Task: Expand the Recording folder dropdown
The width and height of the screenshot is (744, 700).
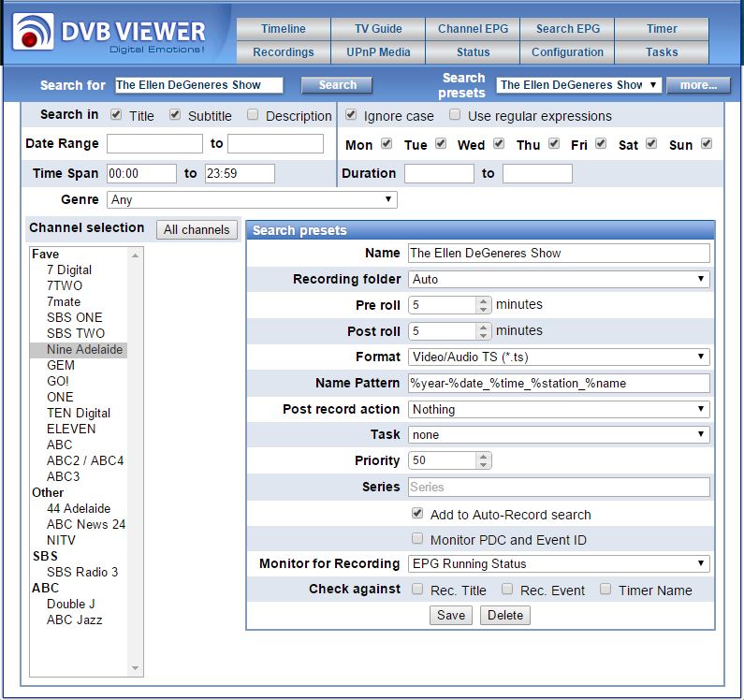Action: (x=559, y=279)
